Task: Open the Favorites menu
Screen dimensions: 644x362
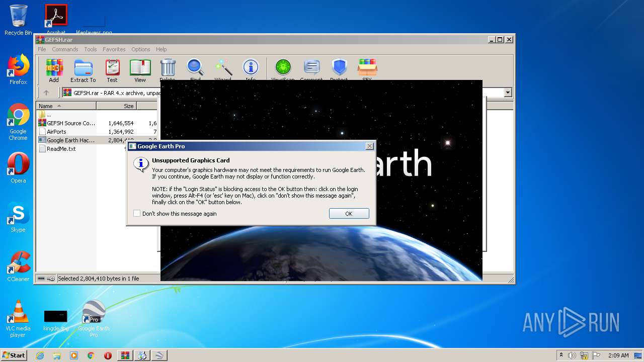Action: coord(114,49)
